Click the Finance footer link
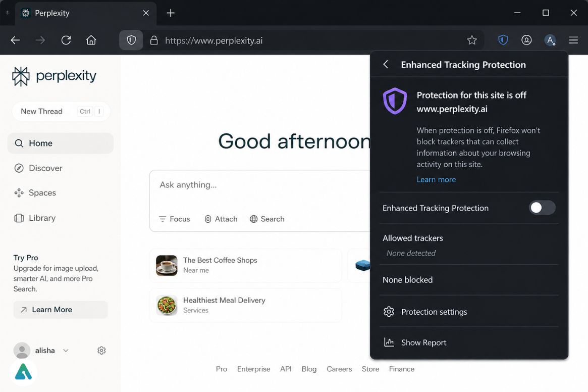This screenshot has width=588, height=392. (x=402, y=369)
